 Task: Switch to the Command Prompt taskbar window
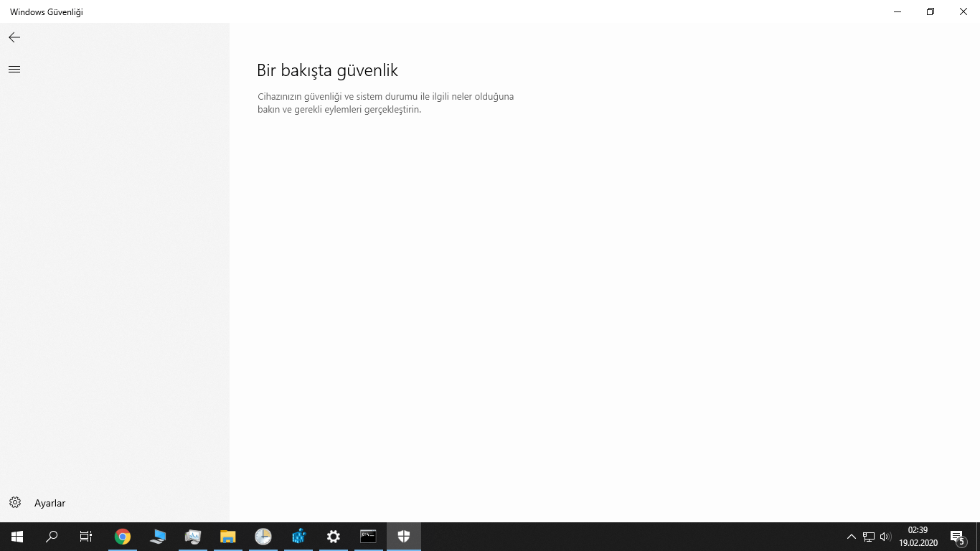point(369,536)
